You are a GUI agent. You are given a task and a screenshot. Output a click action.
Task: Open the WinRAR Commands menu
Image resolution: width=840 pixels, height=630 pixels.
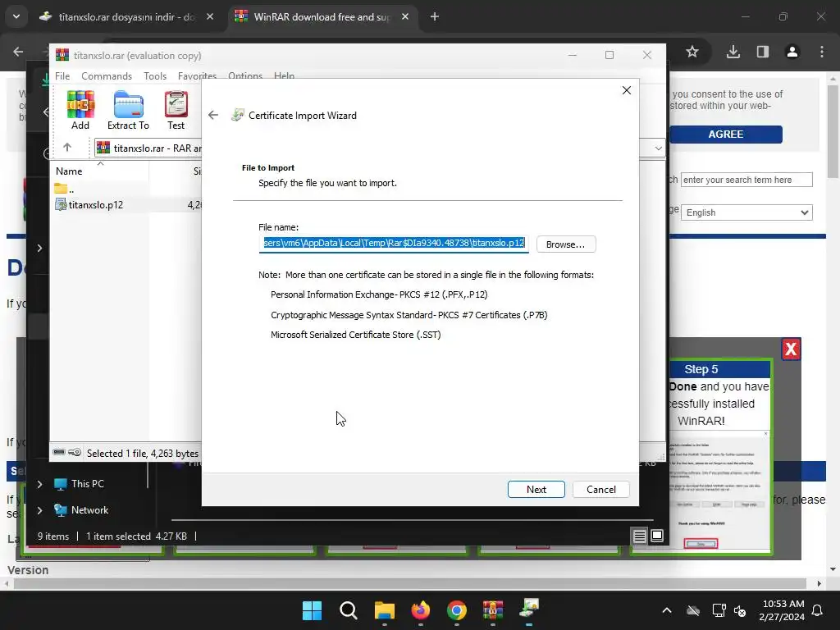[106, 76]
